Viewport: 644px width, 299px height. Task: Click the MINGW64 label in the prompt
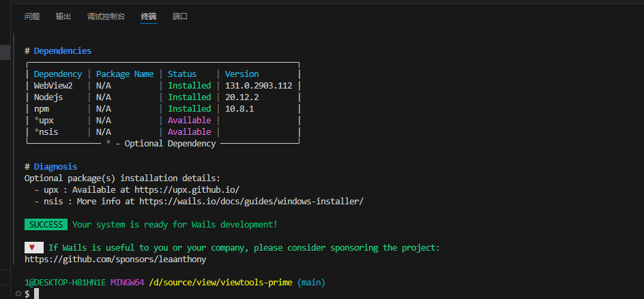pos(127,282)
